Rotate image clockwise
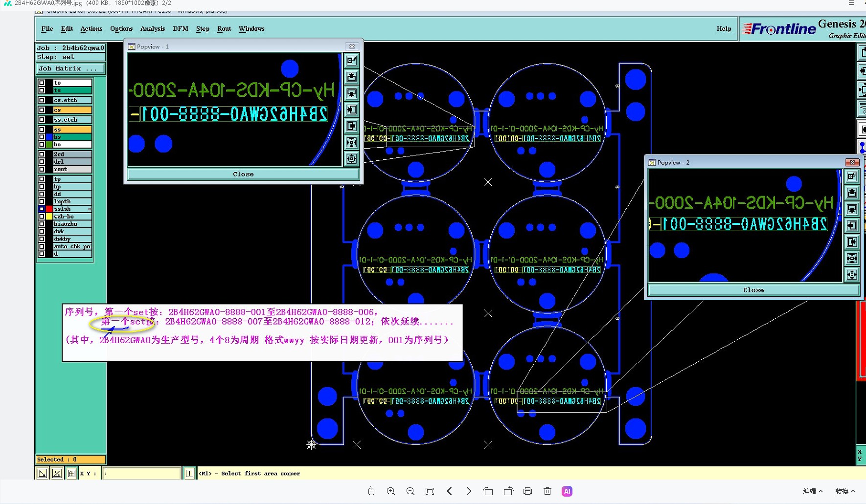 coord(508,491)
